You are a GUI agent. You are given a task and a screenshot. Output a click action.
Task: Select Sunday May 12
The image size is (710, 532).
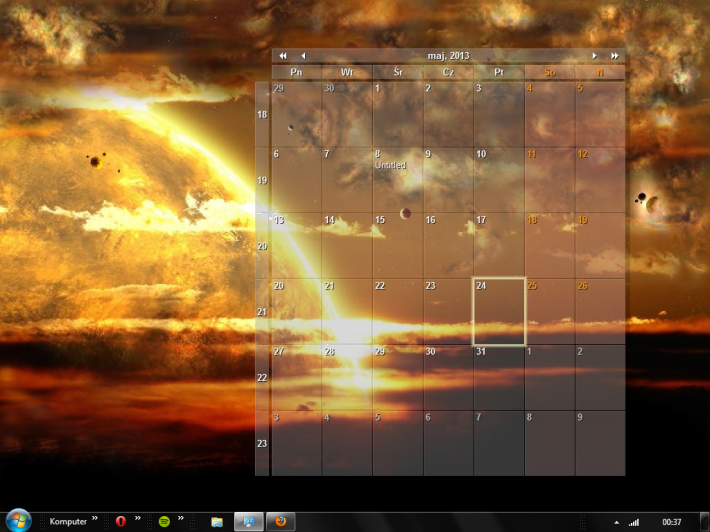coord(600,180)
